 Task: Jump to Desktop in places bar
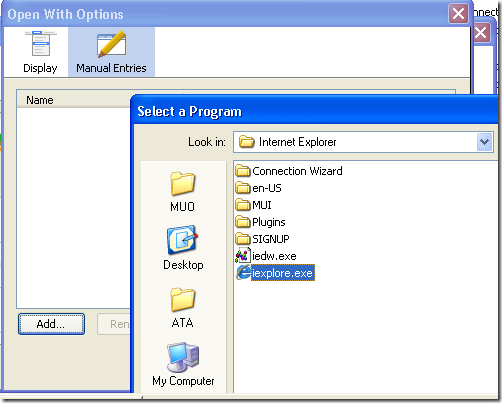tap(183, 248)
